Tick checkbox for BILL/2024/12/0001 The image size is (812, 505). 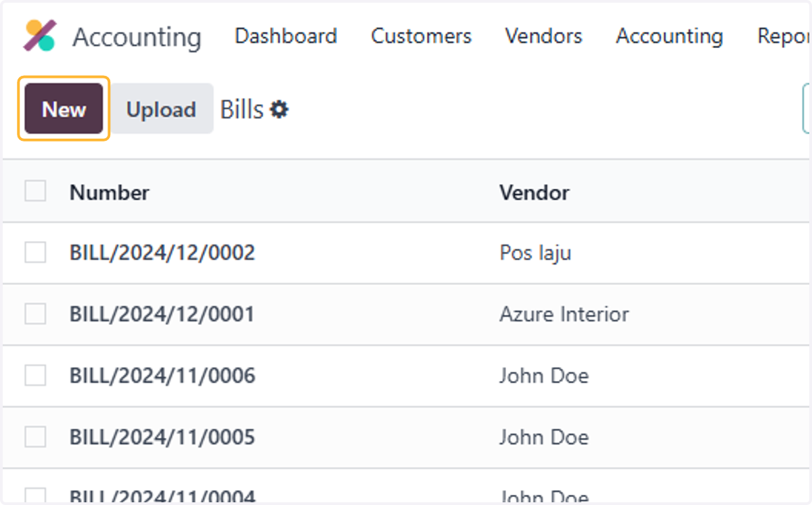coord(35,314)
